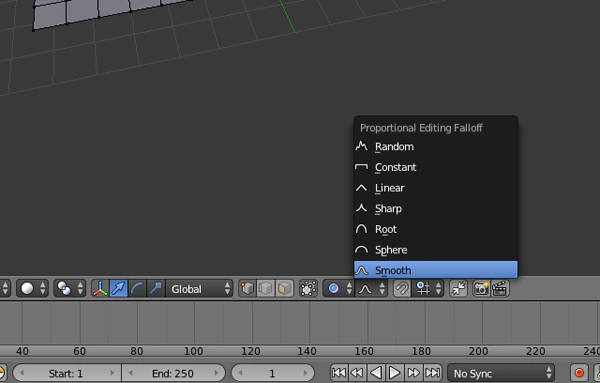Switch to edge select mode
Screen dimensions: 600x383
(x=266, y=288)
